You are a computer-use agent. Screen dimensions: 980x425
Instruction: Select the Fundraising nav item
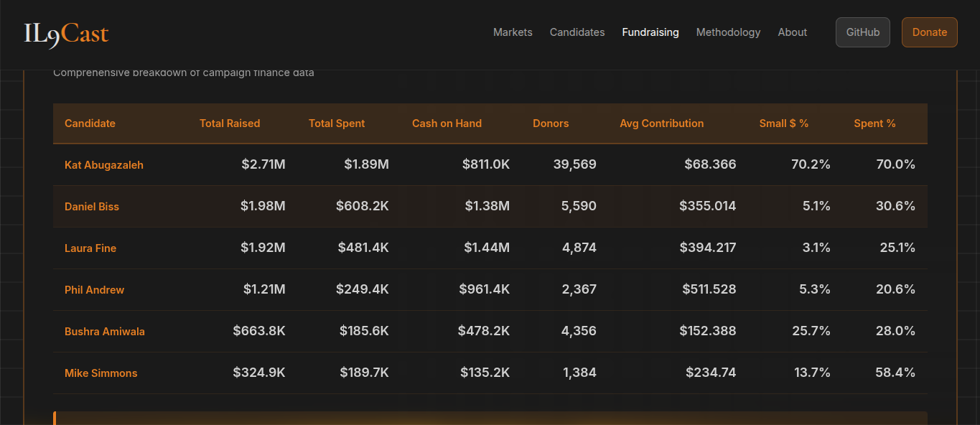tap(650, 32)
